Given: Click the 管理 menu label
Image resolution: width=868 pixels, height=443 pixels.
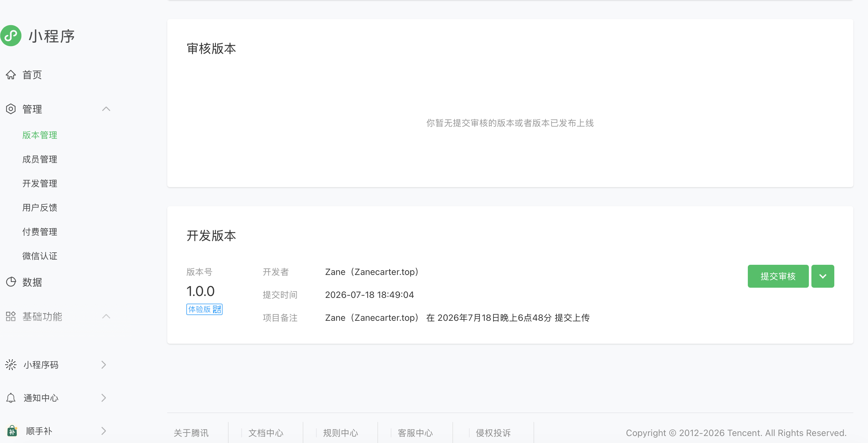Looking at the screenshot, I should (x=32, y=109).
